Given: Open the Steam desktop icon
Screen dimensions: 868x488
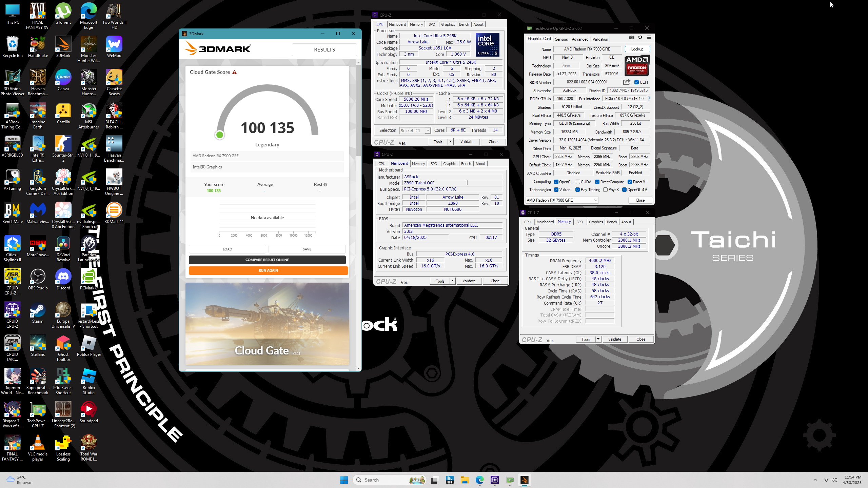Looking at the screenshot, I should 38,313.
